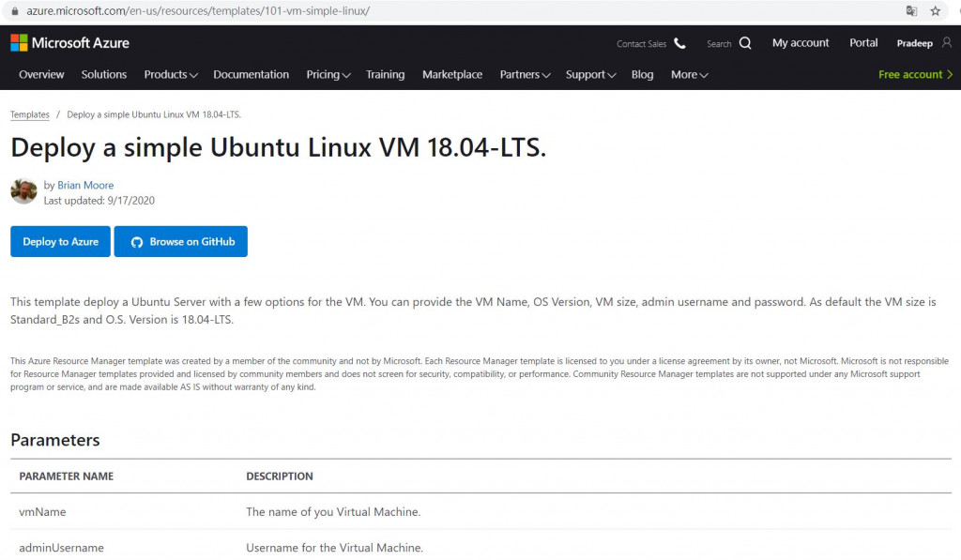Expand the Products dropdown
This screenshot has width=961, height=560.
coord(171,75)
